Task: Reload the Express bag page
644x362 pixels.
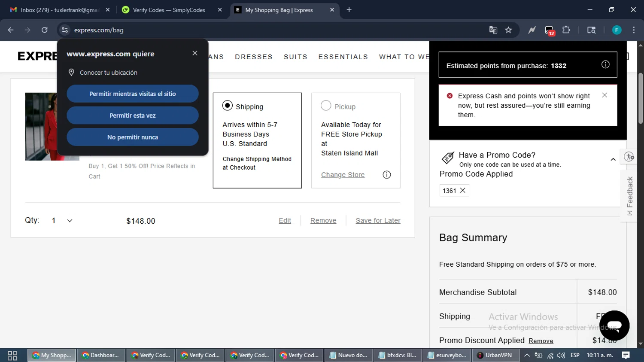Action: tap(44, 30)
